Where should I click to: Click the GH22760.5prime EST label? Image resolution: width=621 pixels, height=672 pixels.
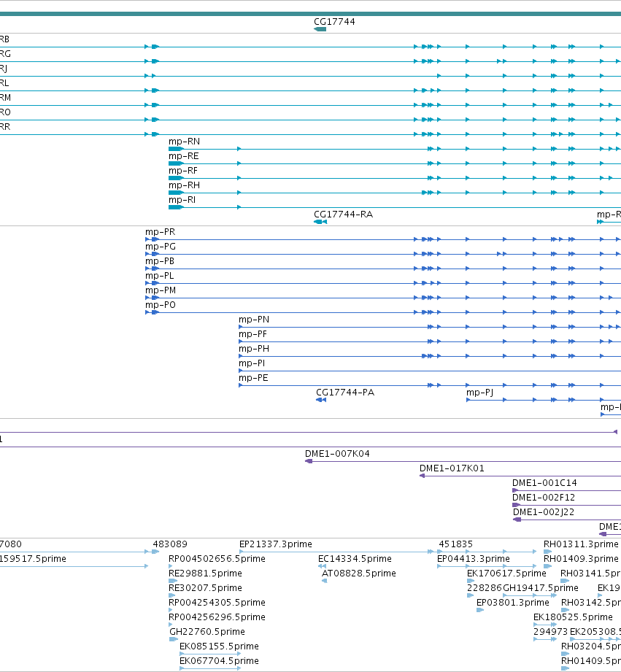(x=207, y=631)
